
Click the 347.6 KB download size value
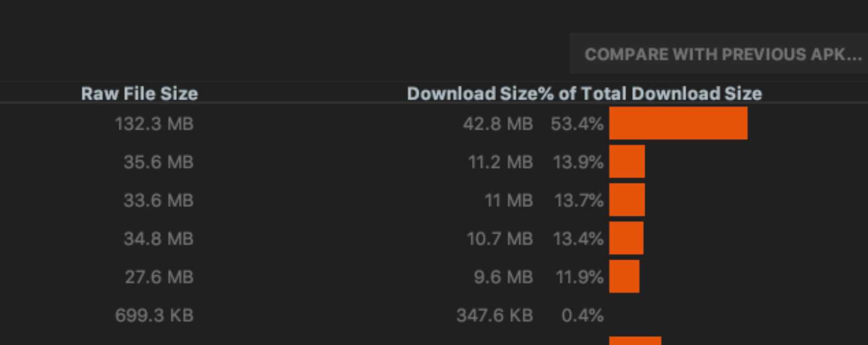click(x=495, y=315)
